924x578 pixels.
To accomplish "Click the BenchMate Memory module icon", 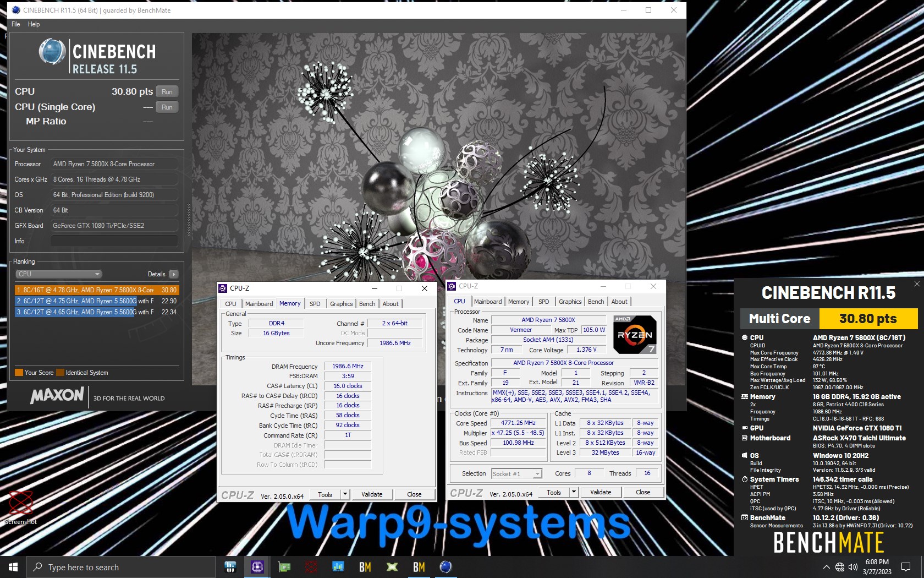I will (x=745, y=397).
